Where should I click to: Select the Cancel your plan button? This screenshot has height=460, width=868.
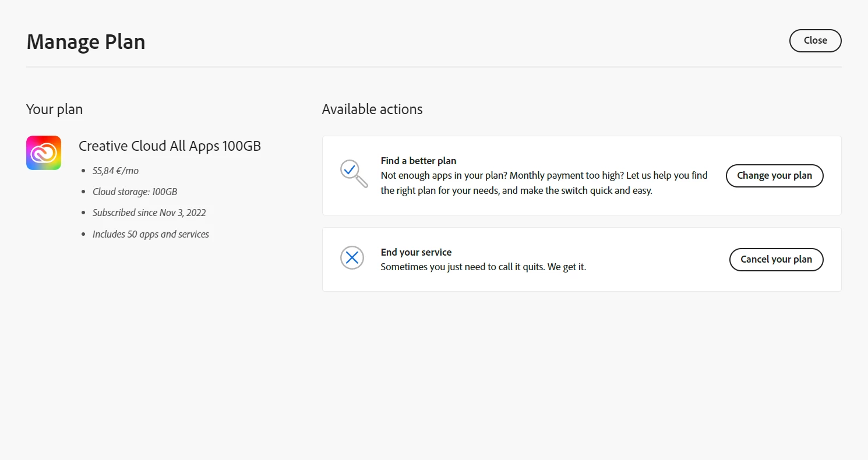tap(776, 260)
